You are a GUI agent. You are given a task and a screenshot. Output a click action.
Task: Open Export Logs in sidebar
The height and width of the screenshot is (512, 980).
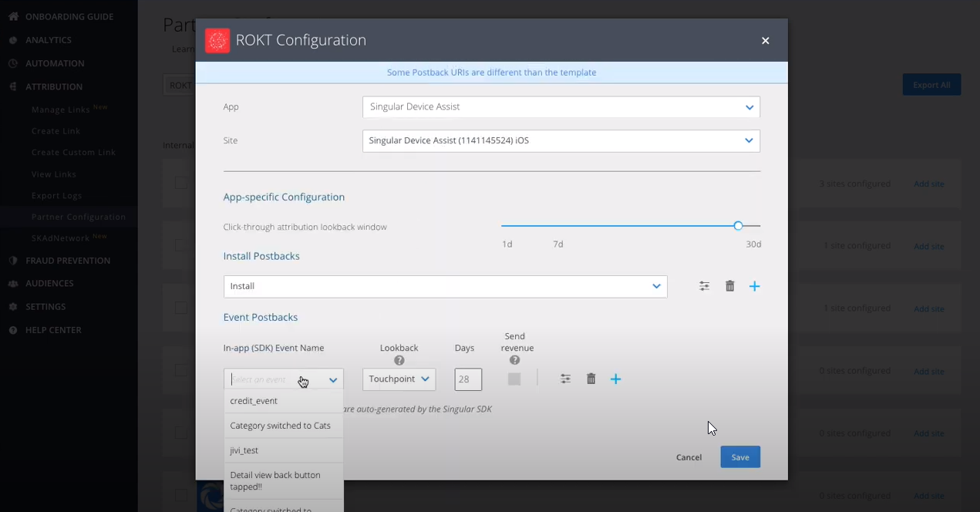point(56,196)
